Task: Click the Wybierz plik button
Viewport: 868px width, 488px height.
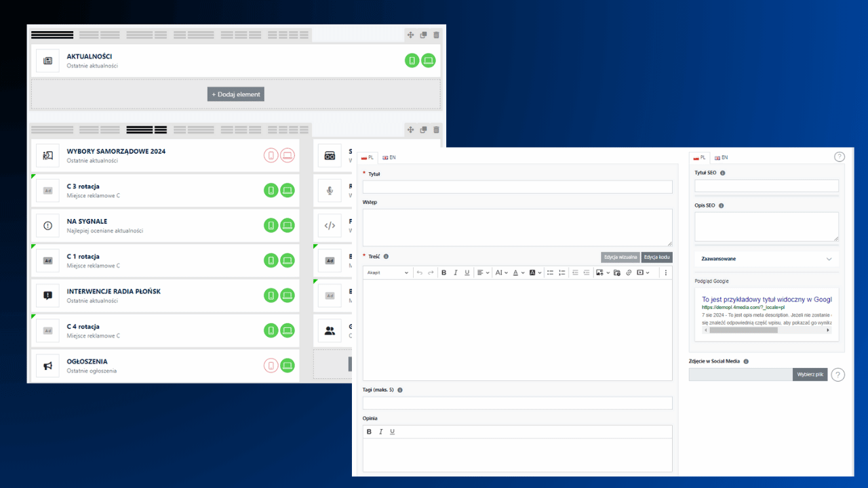Action: [x=810, y=375]
